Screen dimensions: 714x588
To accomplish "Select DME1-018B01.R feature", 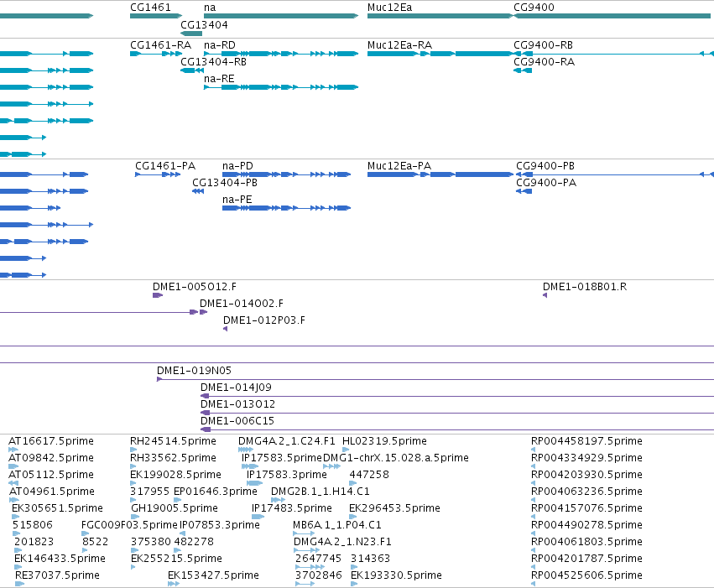I will [x=545, y=295].
